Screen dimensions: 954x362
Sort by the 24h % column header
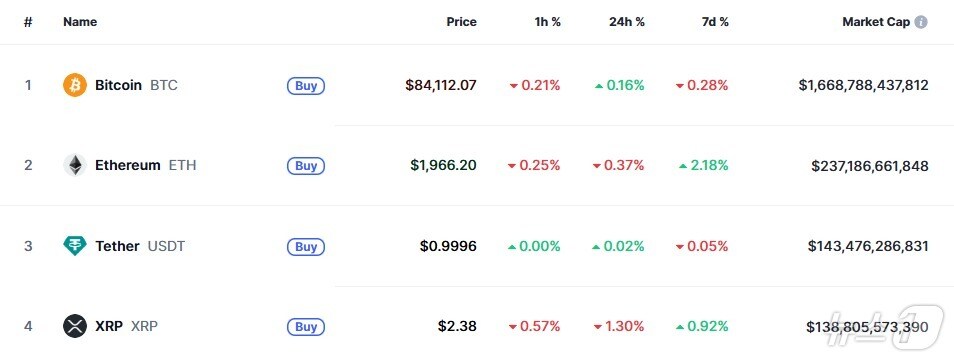tap(627, 22)
